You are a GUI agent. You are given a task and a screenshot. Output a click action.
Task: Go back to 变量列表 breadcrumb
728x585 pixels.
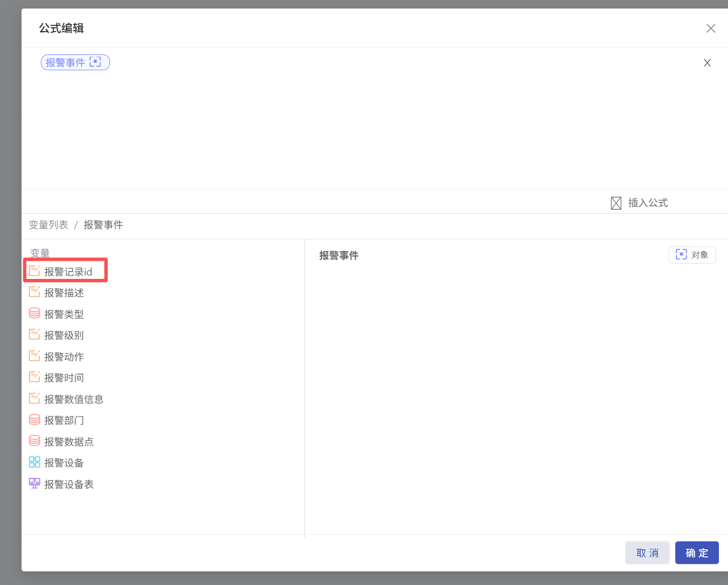coord(49,225)
